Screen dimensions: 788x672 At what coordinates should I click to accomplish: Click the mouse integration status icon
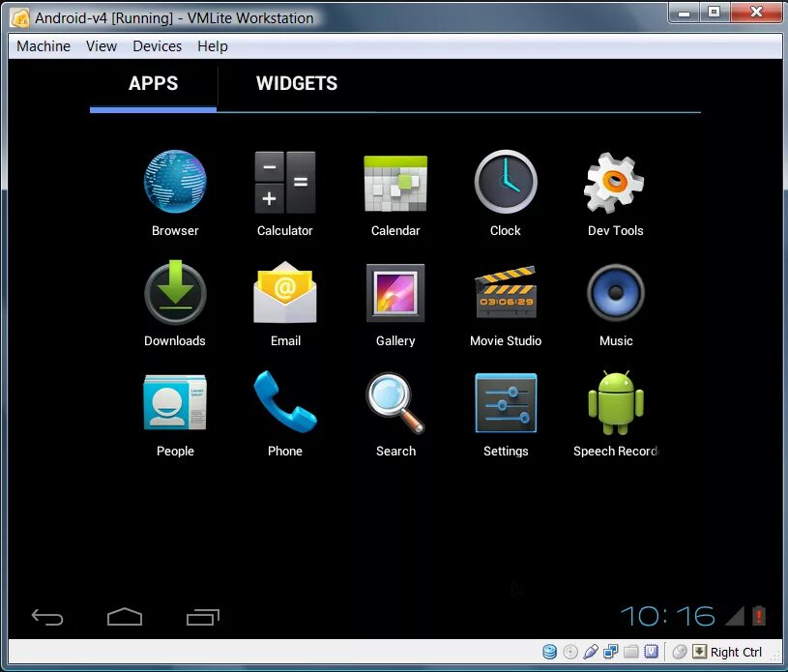(x=680, y=652)
